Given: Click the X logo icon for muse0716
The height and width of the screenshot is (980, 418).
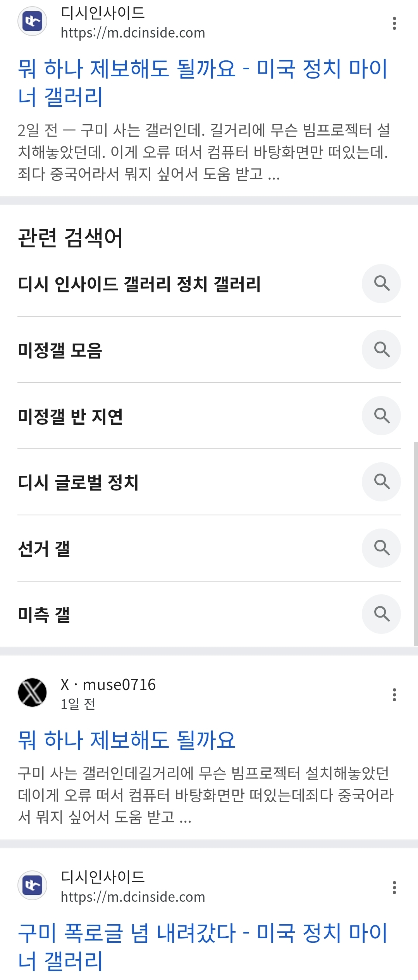Looking at the screenshot, I should tap(32, 692).
